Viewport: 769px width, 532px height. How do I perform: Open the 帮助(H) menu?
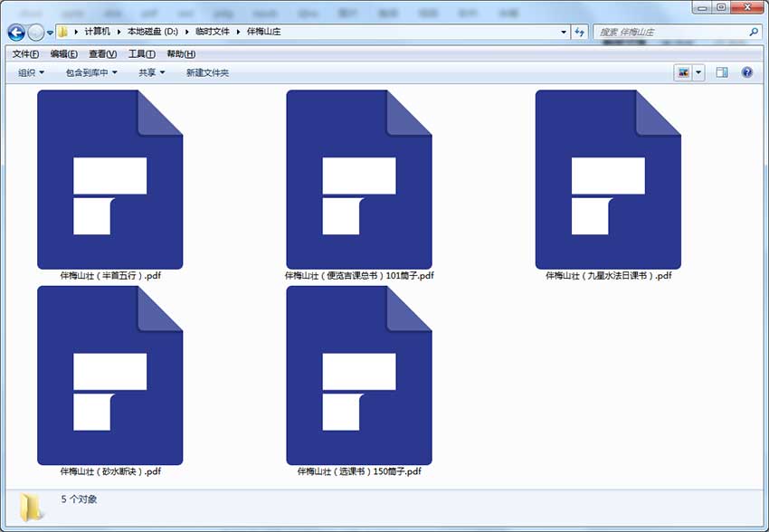coord(181,54)
